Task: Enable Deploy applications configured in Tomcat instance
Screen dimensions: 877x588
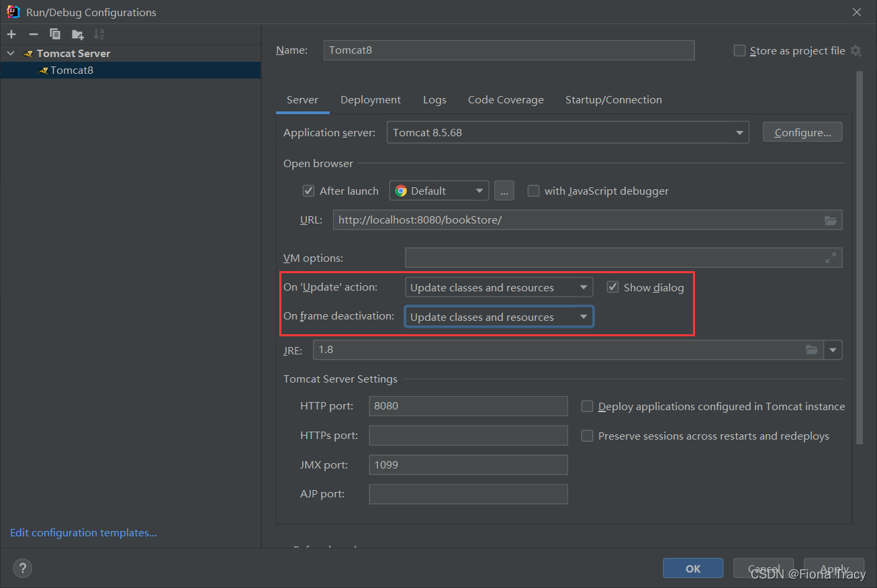Action: click(587, 406)
